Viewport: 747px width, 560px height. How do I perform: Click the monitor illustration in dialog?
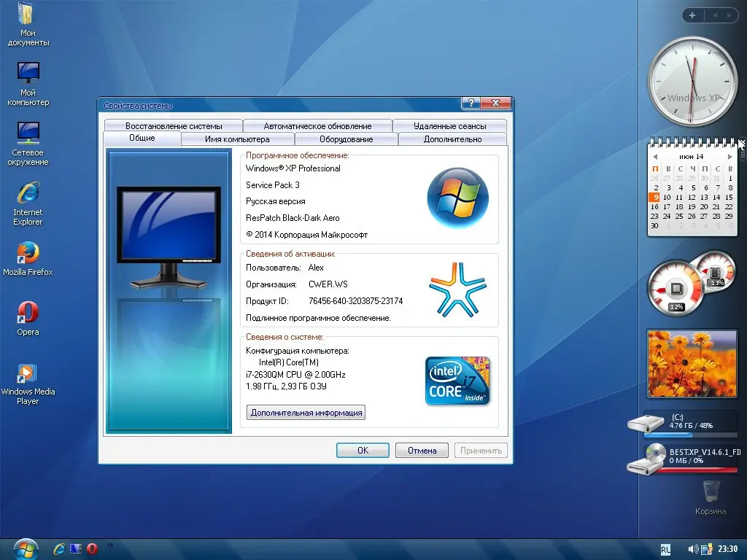pos(169,238)
